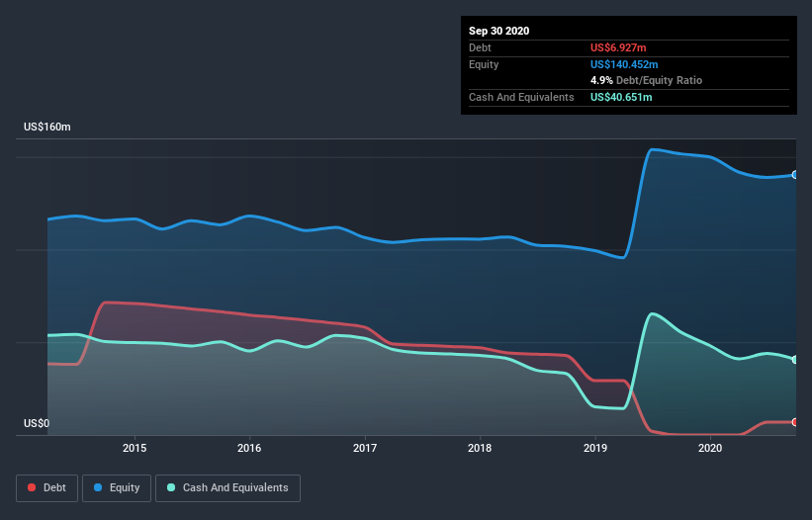Screen dimensions: 812x520
Task: Click the US$160m y-axis label
Action: (47, 127)
